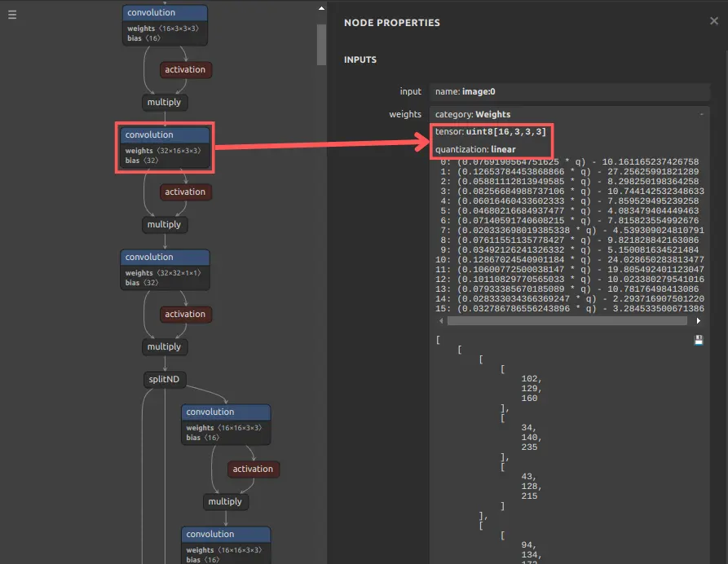Select the highlighted convolution node with 32×16×3×3 weights

pos(165,148)
